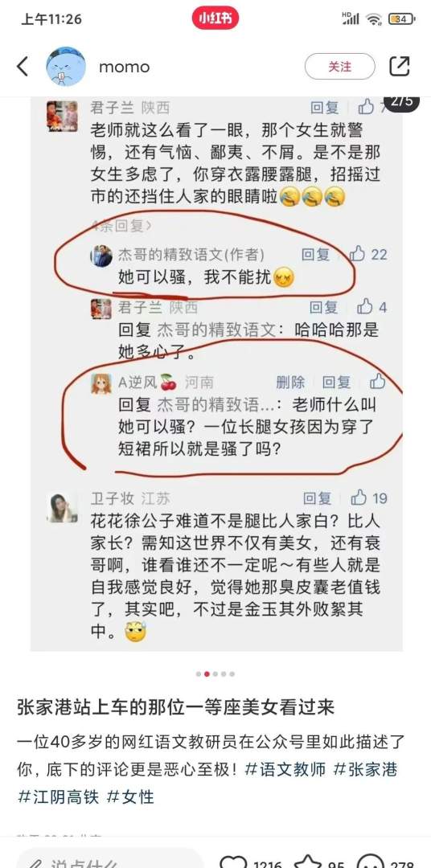
Task: Like the post with the heart icon
Action: pyautogui.click(x=233, y=862)
